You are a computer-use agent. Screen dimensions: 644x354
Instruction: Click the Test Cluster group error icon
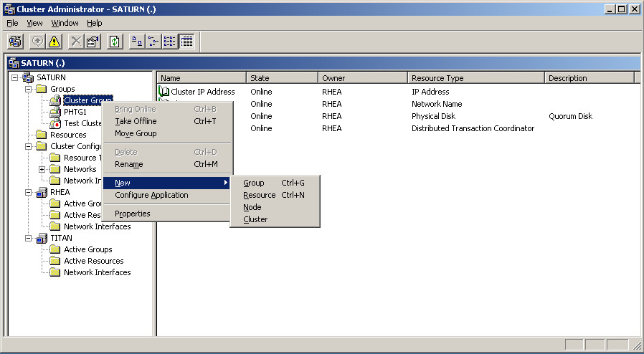pos(55,123)
